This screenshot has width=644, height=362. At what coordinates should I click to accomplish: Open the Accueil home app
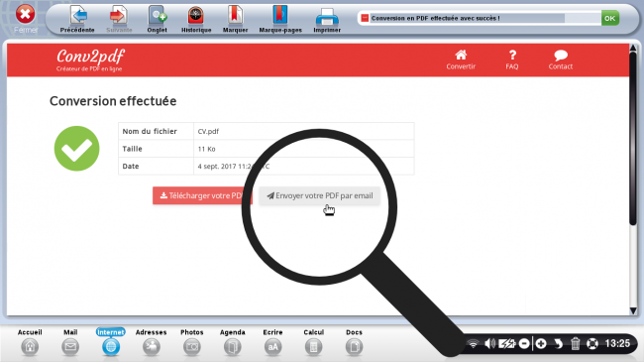(x=30, y=342)
